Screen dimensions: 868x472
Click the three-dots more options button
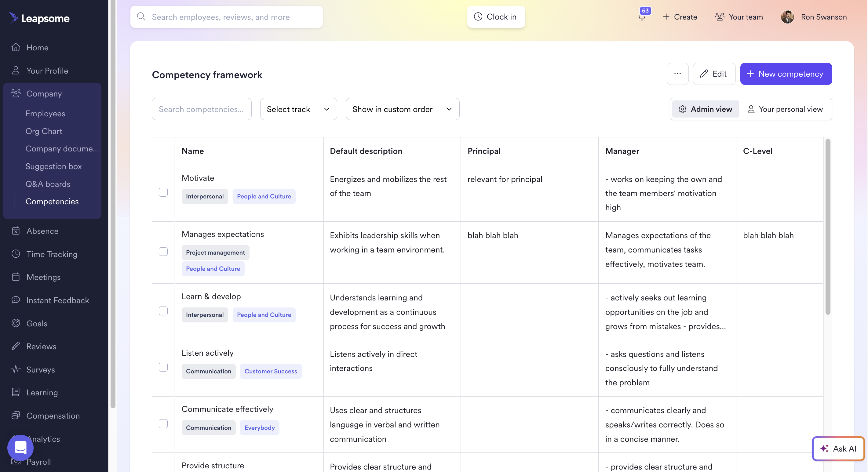coord(677,74)
